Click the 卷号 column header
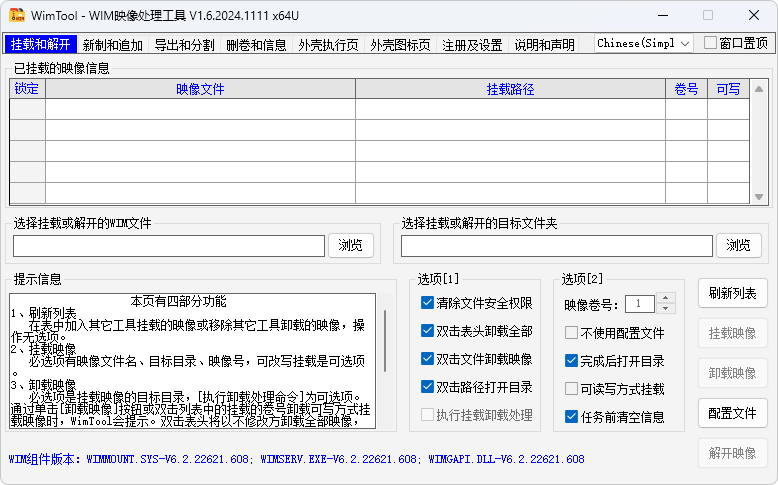778x485 pixels. tap(687, 89)
